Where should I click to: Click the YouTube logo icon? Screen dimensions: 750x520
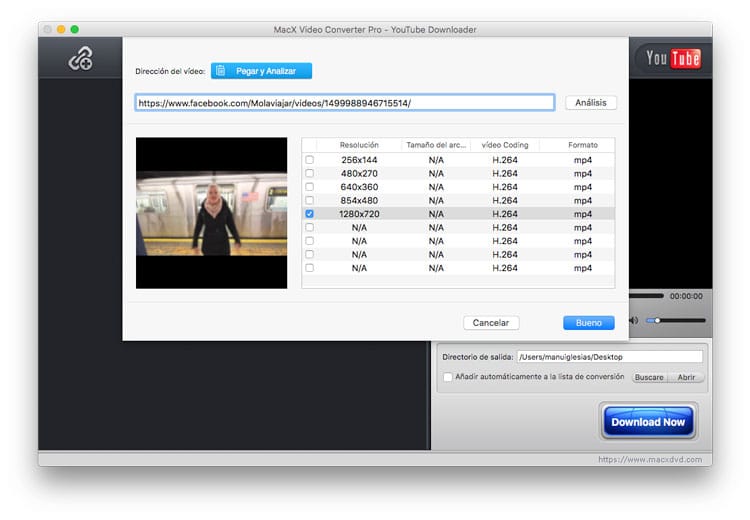[672, 58]
